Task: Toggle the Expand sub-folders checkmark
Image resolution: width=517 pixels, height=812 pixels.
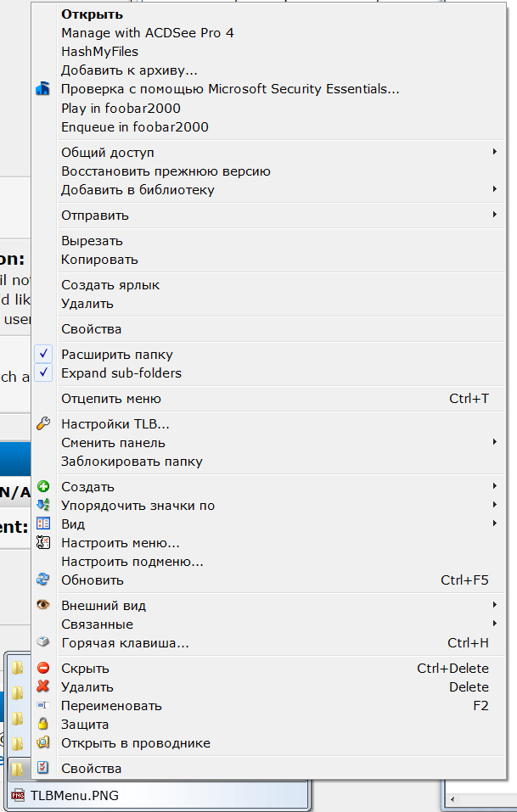Action: pyautogui.click(x=45, y=373)
